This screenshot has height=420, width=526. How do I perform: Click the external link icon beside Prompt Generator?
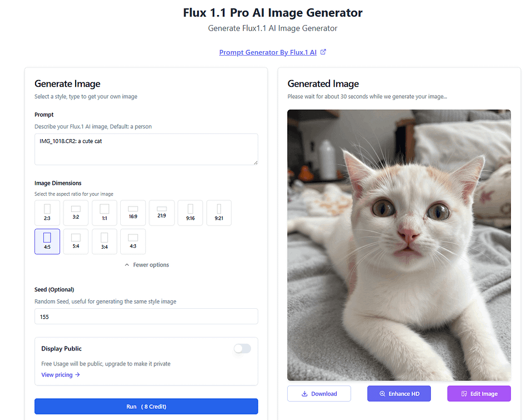[x=323, y=52]
